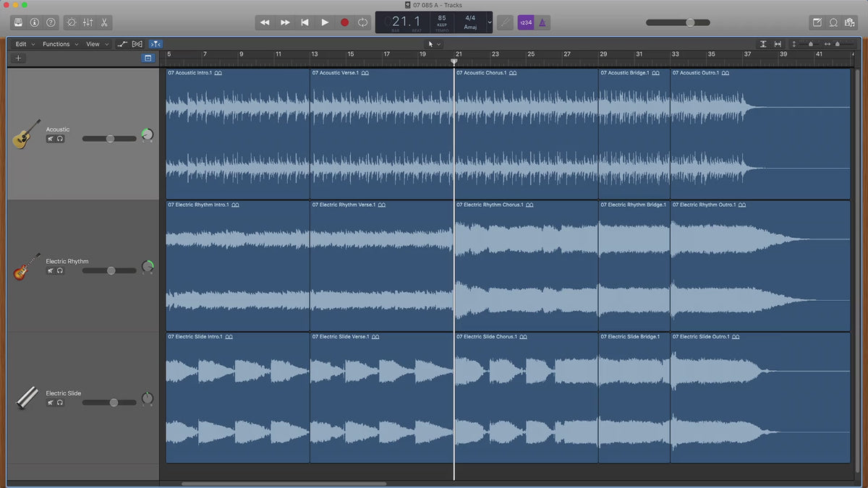The height and width of the screenshot is (488, 868).
Task: Click the add track plus button
Action: click(18, 58)
